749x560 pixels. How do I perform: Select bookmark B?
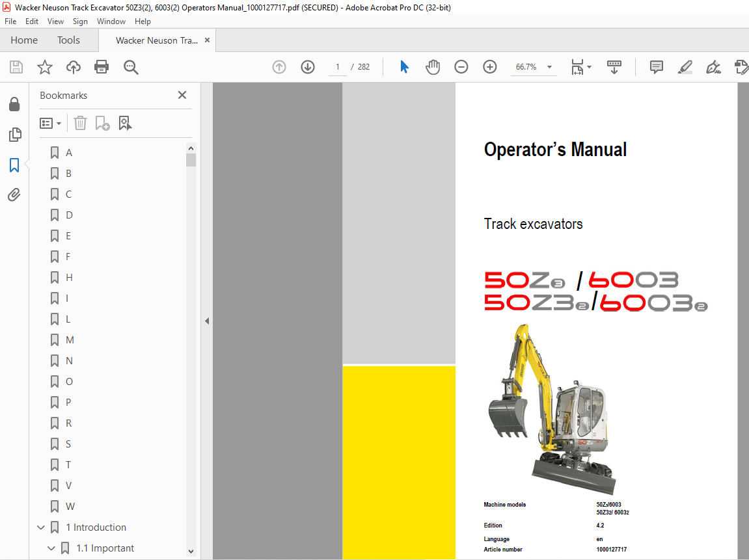coord(69,173)
